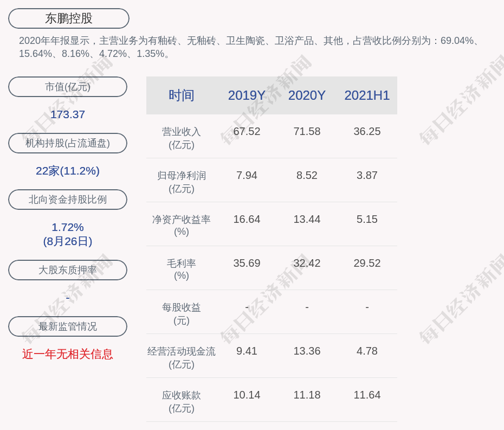
Task: Select the 归母净利润(亿元) row label
Action: (x=182, y=182)
